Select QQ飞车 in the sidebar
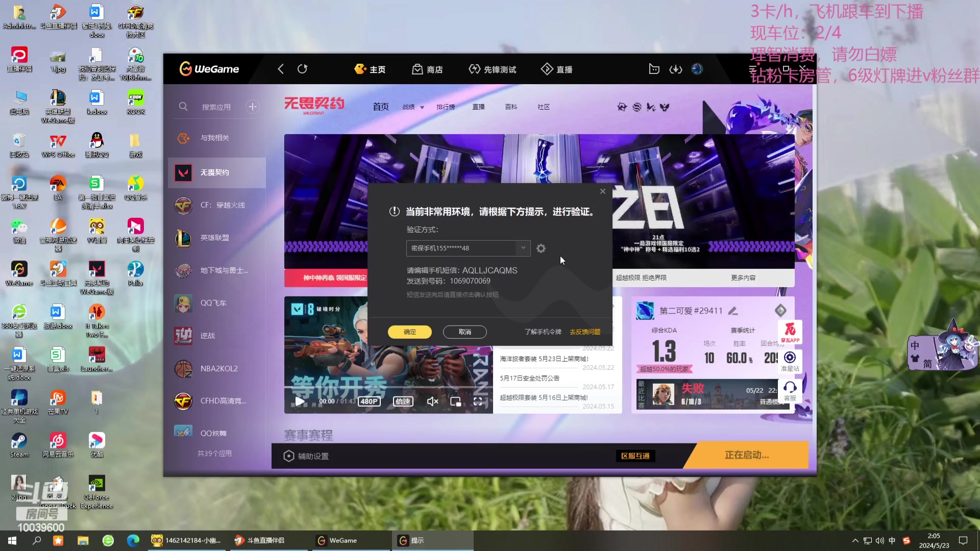Viewport: 980px width, 551px height. tap(217, 303)
